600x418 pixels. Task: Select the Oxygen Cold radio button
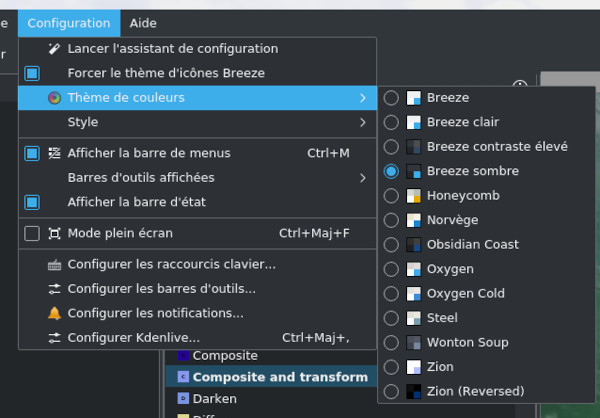(391, 294)
